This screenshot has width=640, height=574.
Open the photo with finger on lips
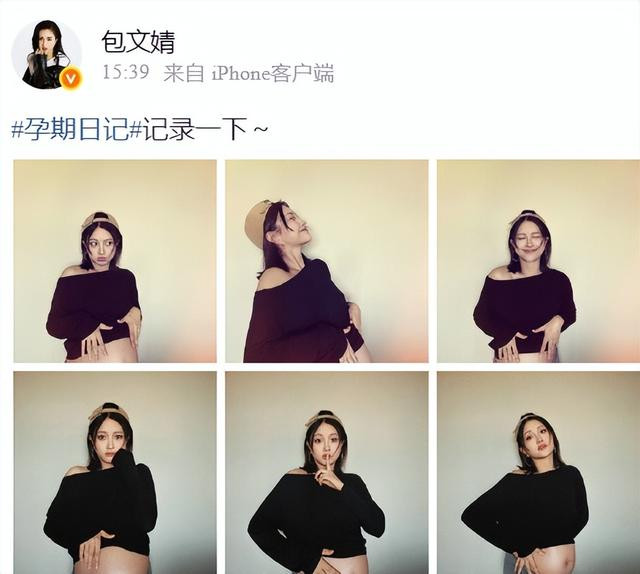click(x=327, y=473)
